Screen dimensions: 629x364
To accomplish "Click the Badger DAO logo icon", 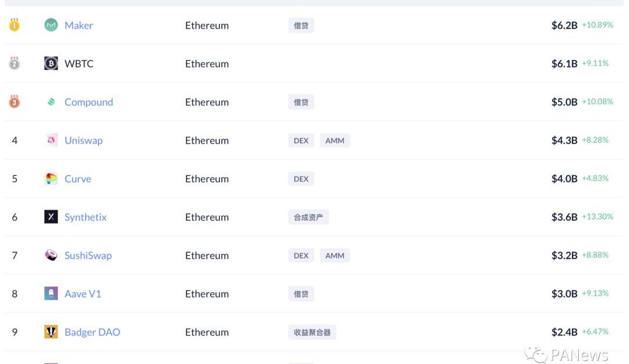I will [51, 332].
